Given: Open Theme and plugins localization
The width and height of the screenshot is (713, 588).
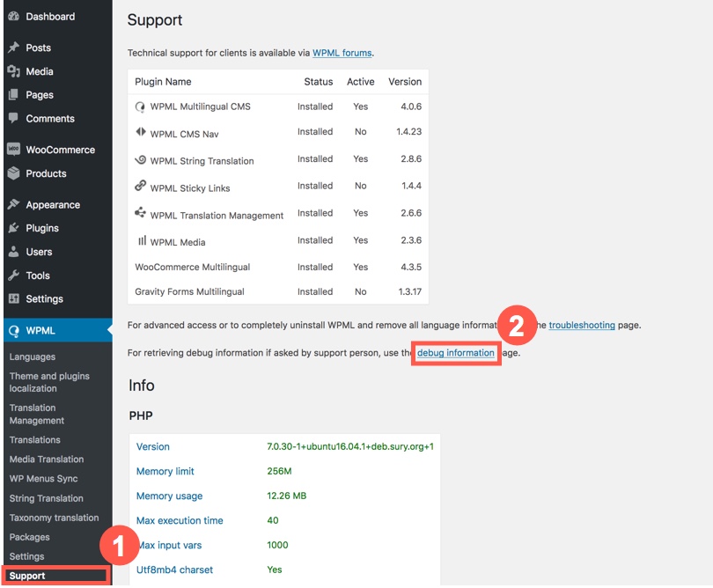Looking at the screenshot, I should [x=49, y=382].
